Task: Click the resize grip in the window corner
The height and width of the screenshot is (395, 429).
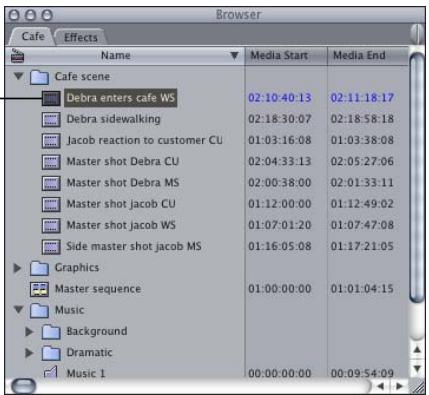Action: point(417,386)
